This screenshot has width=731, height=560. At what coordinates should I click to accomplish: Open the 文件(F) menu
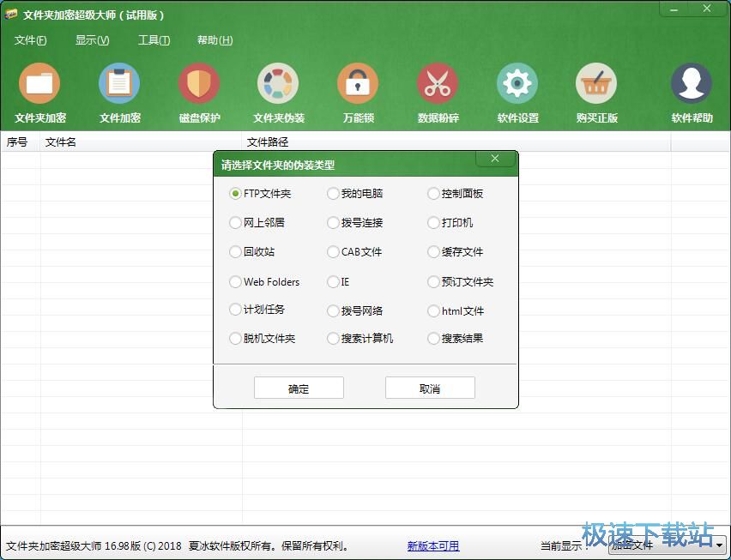click(31, 40)
